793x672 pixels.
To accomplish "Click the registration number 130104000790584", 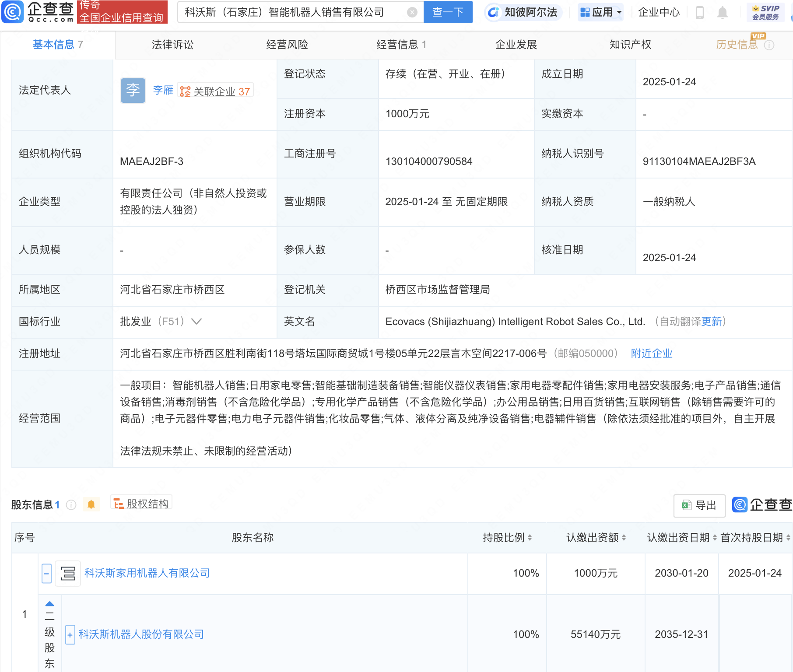I will pyautogui.click(x=429, y=161).
